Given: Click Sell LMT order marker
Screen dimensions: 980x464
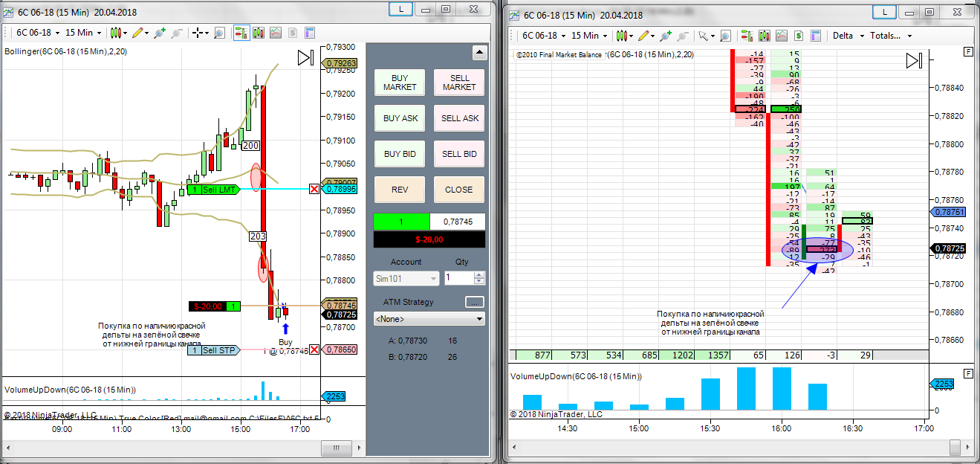Looking at the screenshot, I should click(x=213, y=190).
